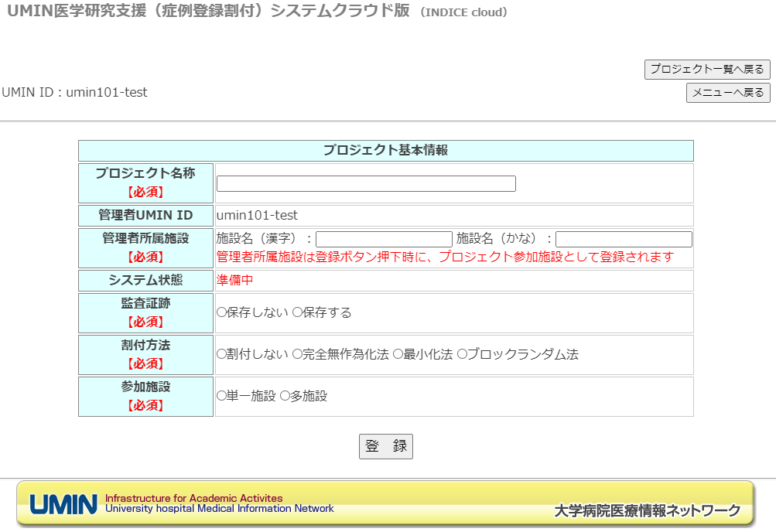Click the プロジェクト一覧へ戻る button
Viewport: 776px width, 532px height.
(707, 70)
